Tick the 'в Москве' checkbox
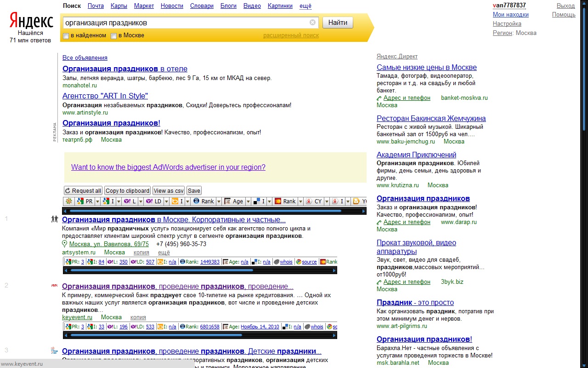 click(x=114, y=36)
